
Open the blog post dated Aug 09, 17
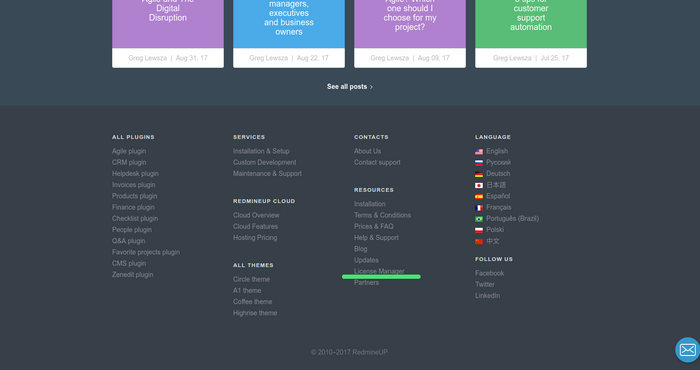[410, 34]
